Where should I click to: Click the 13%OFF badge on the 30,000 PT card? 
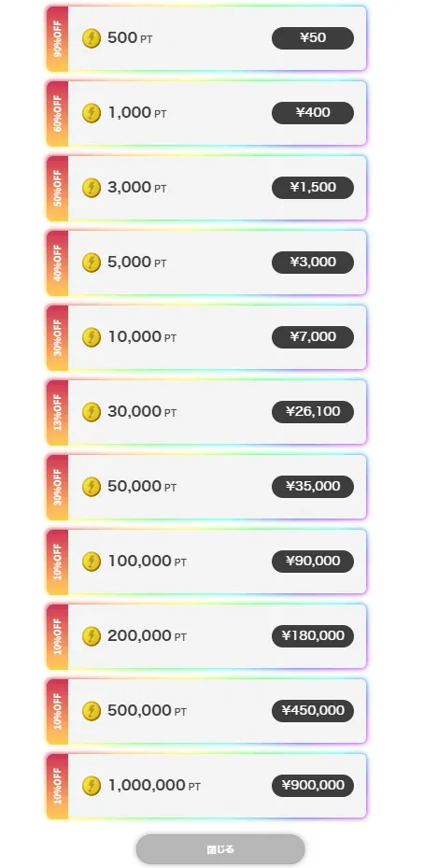pyautogui.click(x=58, y=412)
